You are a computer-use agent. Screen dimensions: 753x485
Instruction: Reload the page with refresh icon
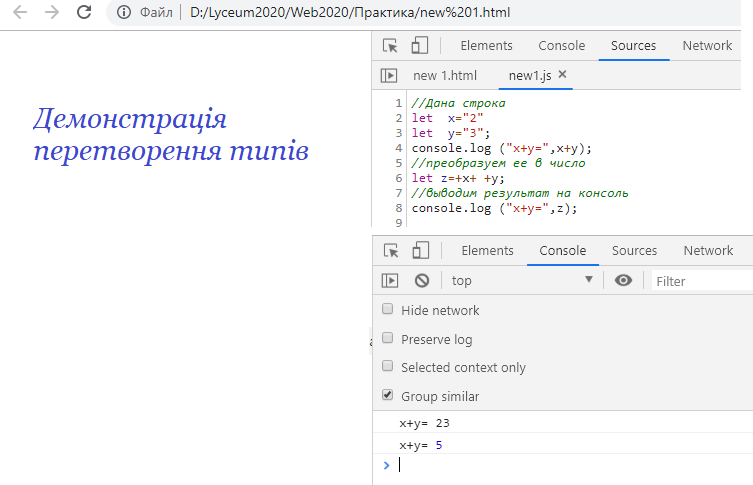coord(85,13)
